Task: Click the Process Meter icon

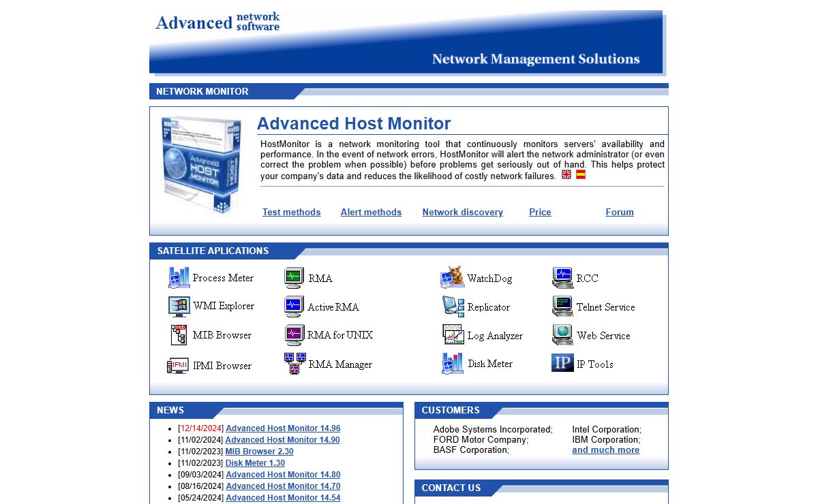Action: (x=179, y=278)
